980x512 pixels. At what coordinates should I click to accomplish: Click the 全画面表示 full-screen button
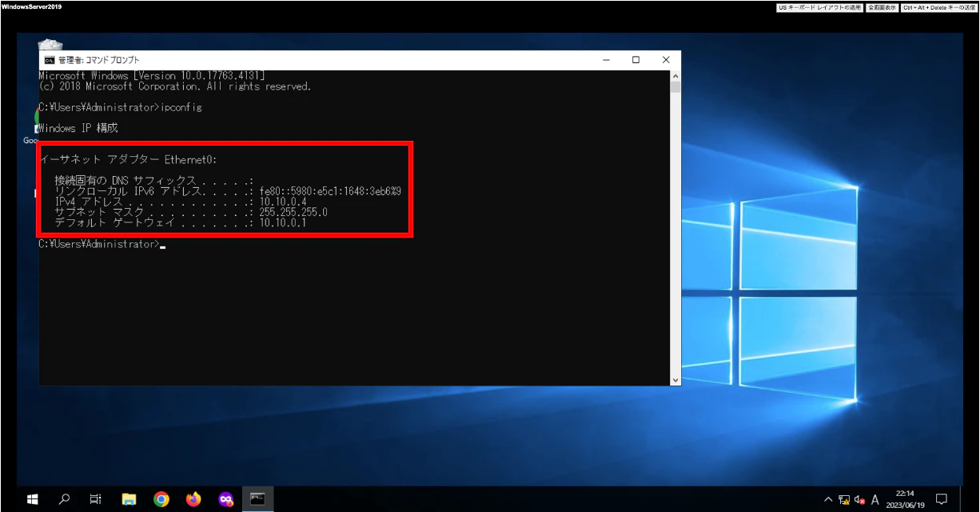tap(882, 7)
